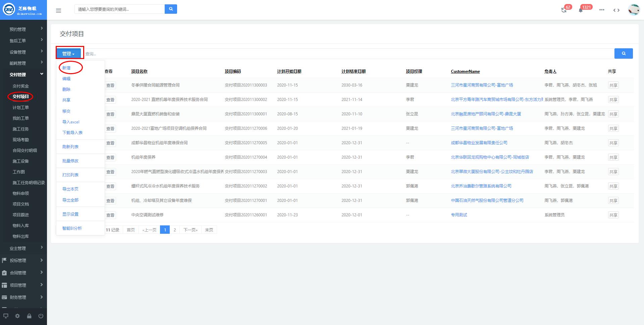Collapse the 交付管理 sidebar section
644x325 pixels.
pos(23,74)
